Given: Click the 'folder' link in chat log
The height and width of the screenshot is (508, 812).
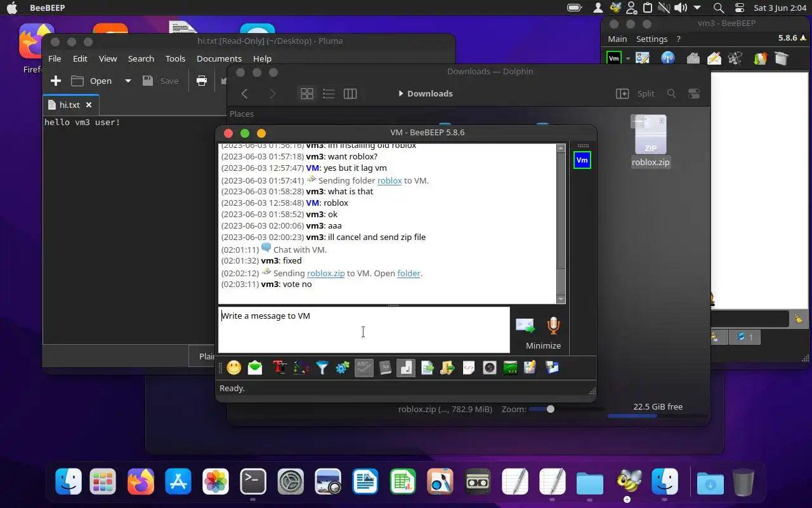Looking at the screenshot, I should pos(409,273).
